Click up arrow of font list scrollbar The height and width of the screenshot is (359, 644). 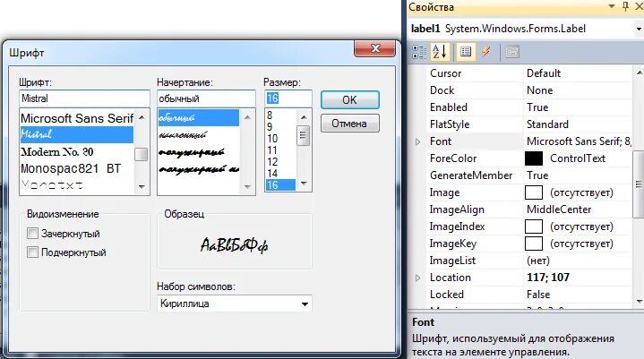tap(142, 118)
